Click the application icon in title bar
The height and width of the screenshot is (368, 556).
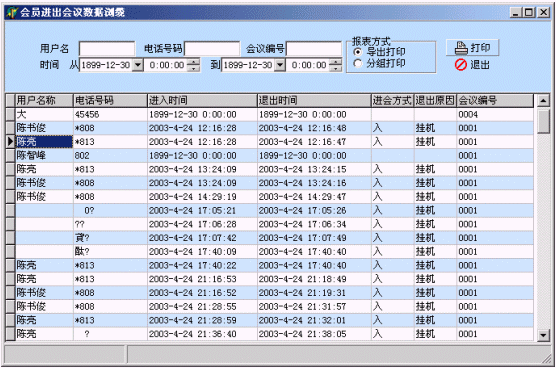tap(12, 12)
